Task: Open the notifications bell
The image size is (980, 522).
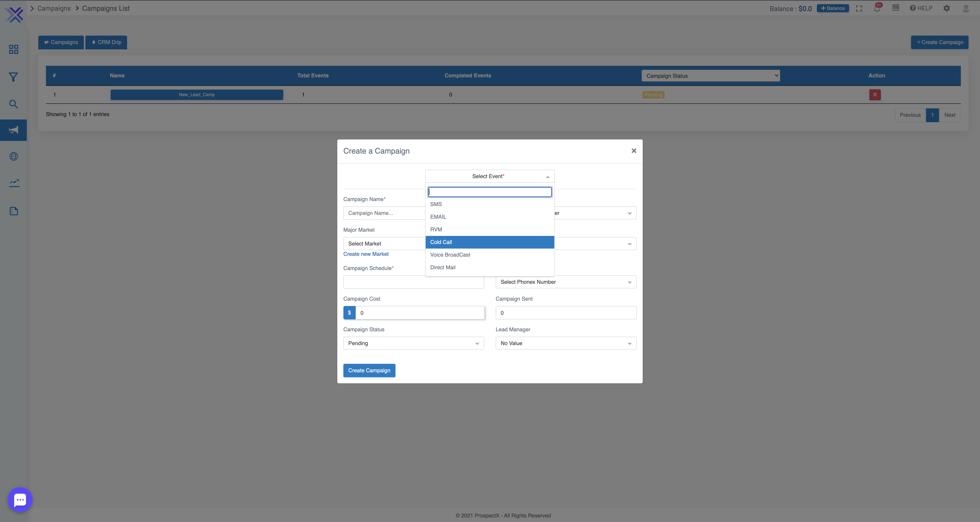Action: tap(877, 8)
